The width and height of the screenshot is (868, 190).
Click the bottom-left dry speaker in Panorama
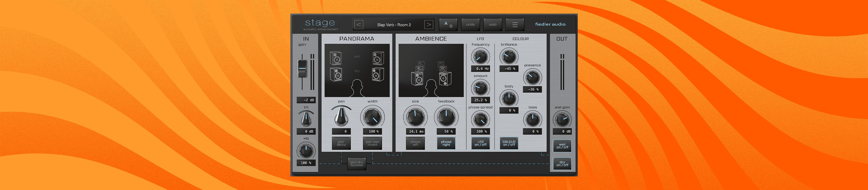(x=336, y=74)
